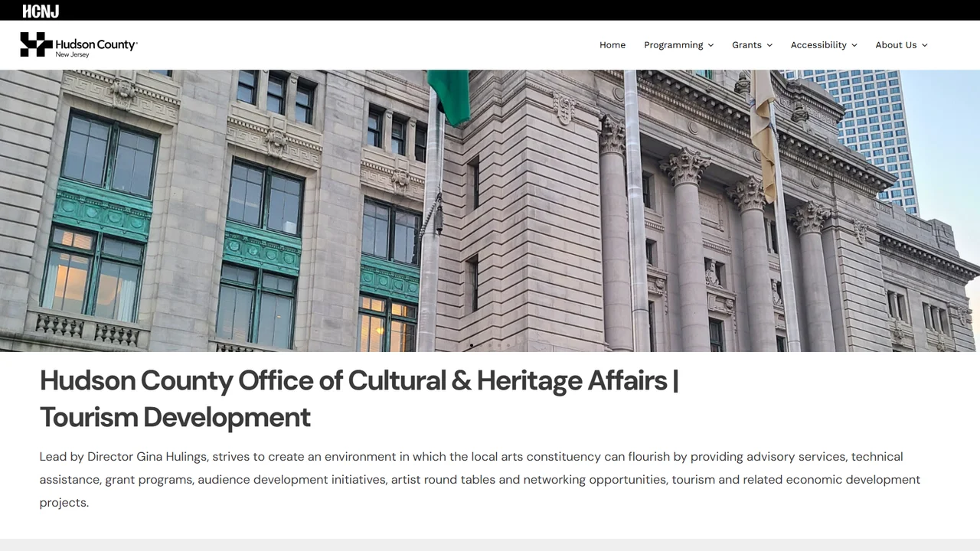Expand the Grants chevron arrow
The width and height of the screenshot is (980, 551).
pyautogui.click(x=769, y=45)
